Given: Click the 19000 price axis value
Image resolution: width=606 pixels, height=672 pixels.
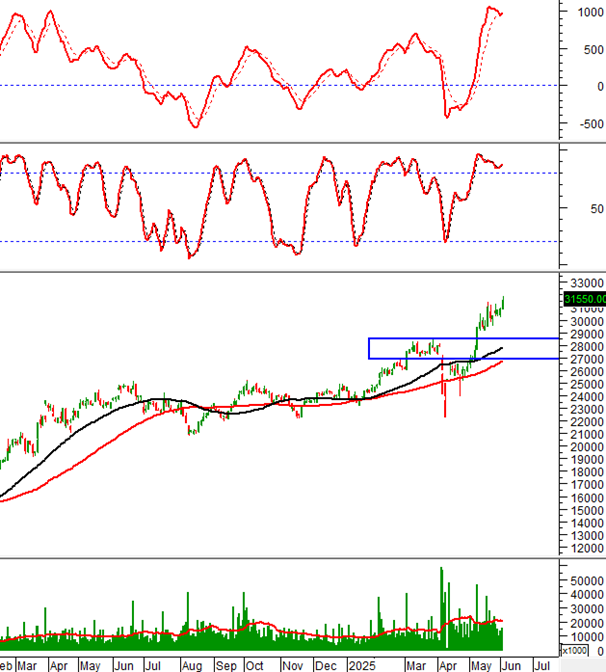Looking at the screenshot, I should [587, 459].
